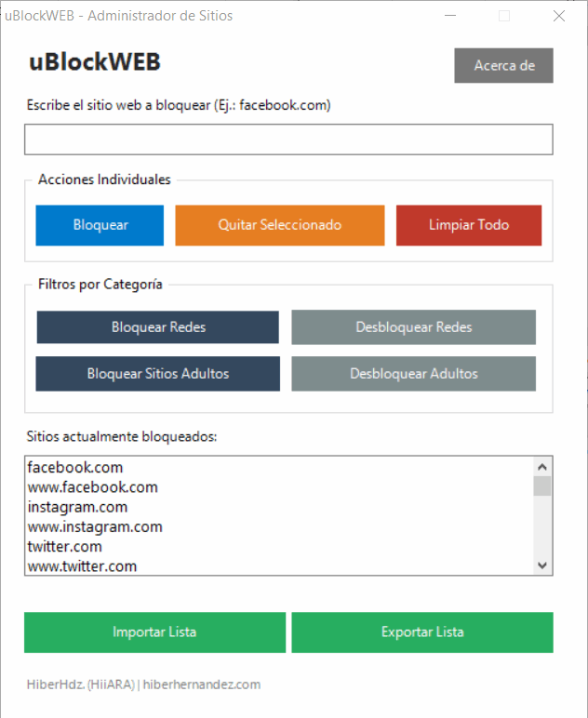Click Bloquear Sitios Adultos button
Viewport: 588px width, 718px height.
pos(157,374)
